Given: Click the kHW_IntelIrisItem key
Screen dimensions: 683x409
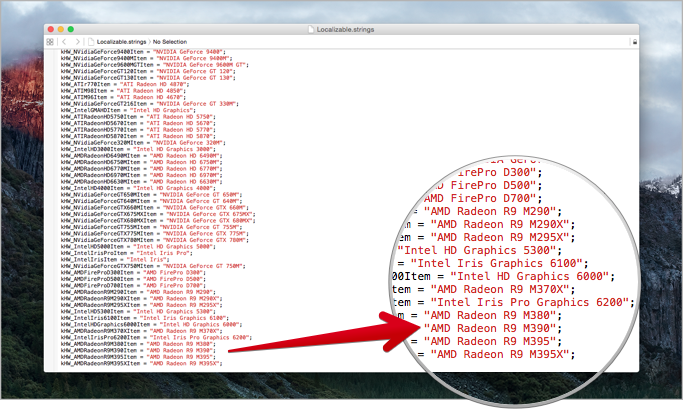Looking at the screenshot, I should click(89, 260).
